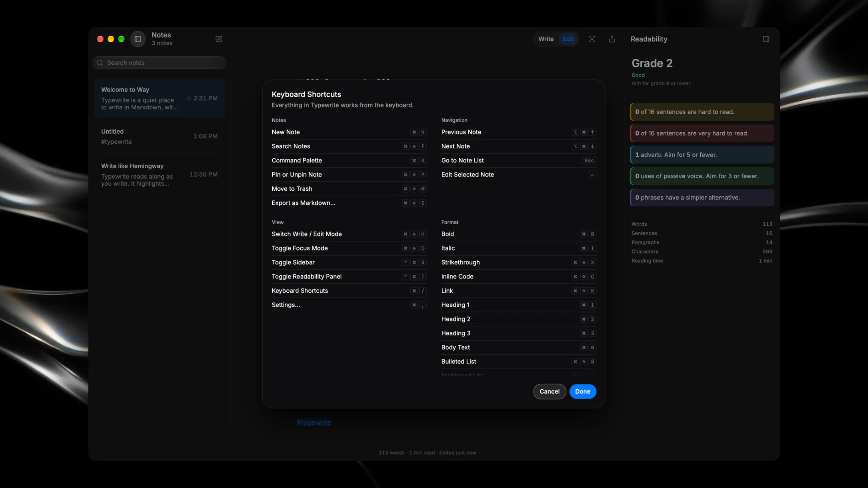Click the search magnifier icon
The height and width of the screenshot is (488, 868).
(x=100, y=63)
